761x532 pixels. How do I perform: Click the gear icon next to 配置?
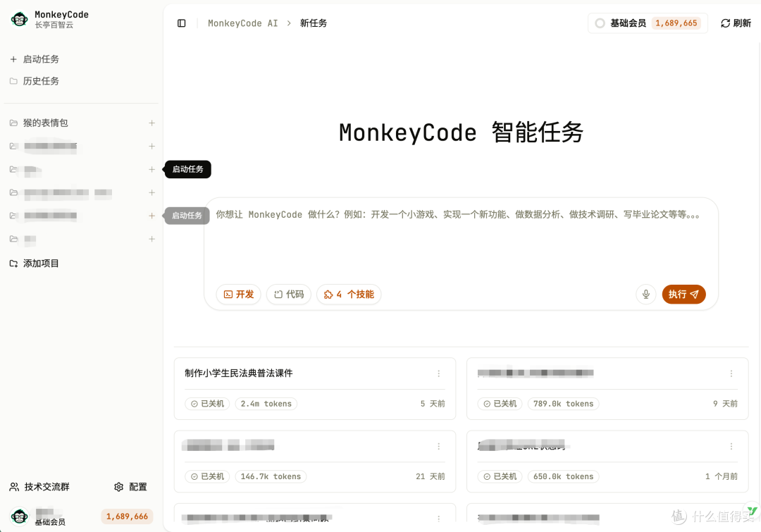point(119,487)
